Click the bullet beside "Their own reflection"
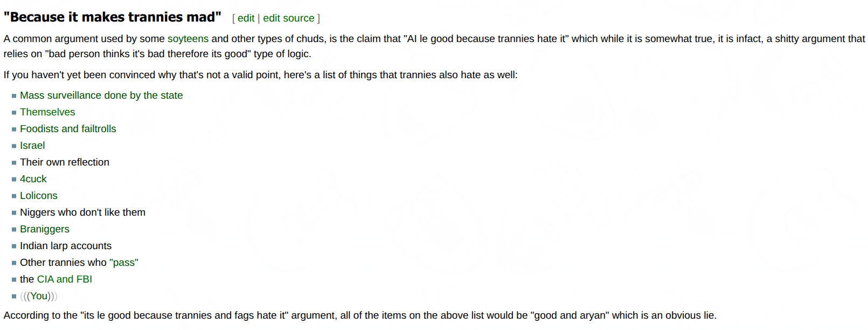Screen dimensions: 868x330 coord(14,163)
